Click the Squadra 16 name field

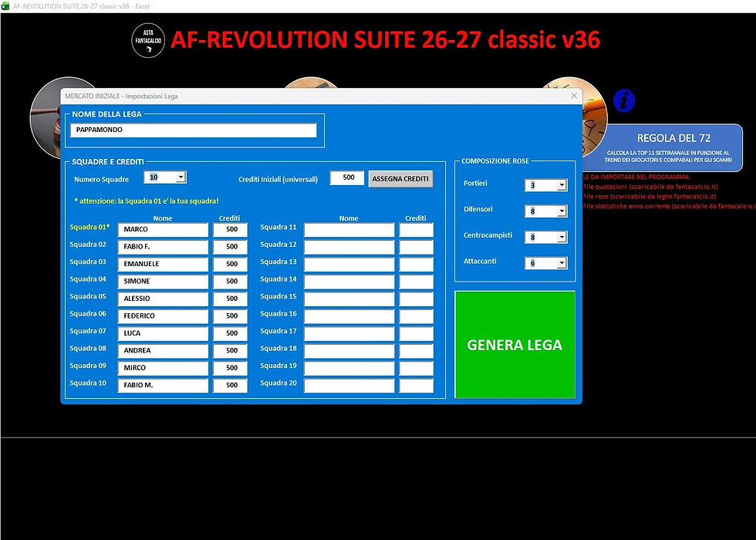349,316
